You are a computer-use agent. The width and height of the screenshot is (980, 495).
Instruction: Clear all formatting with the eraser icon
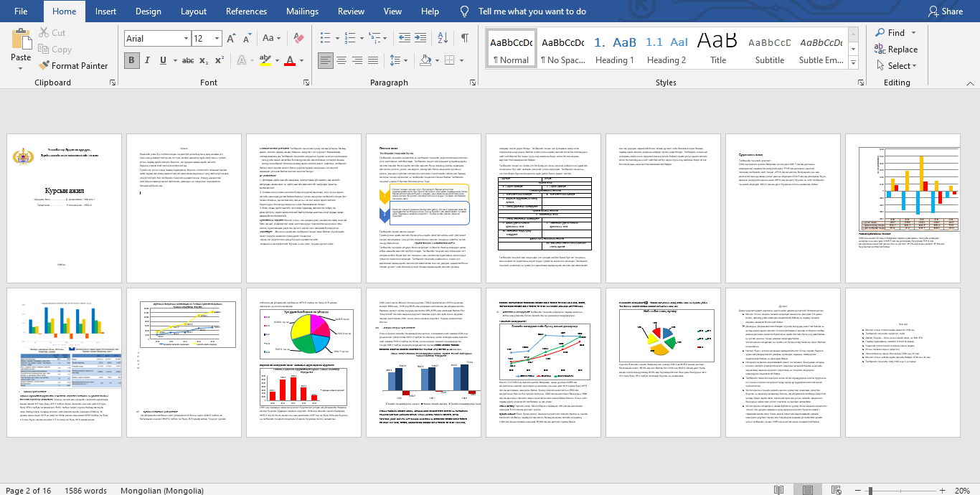click(299, 39)
